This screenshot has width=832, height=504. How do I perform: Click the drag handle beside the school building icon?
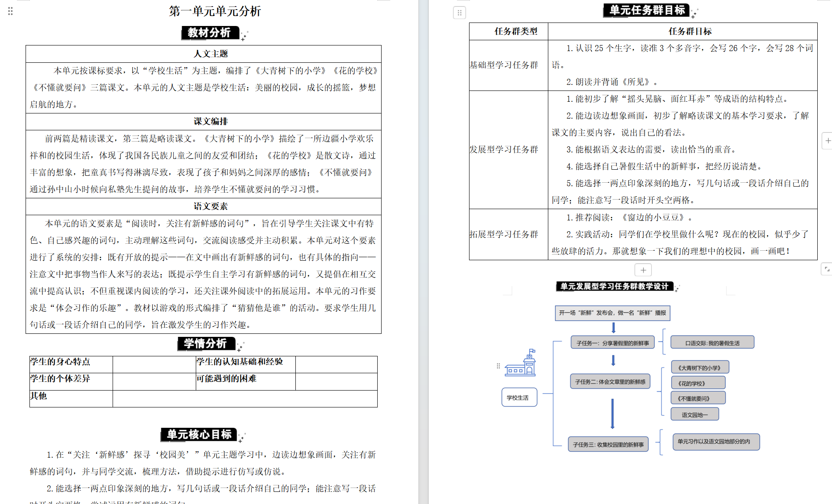(x=498, y=366)
